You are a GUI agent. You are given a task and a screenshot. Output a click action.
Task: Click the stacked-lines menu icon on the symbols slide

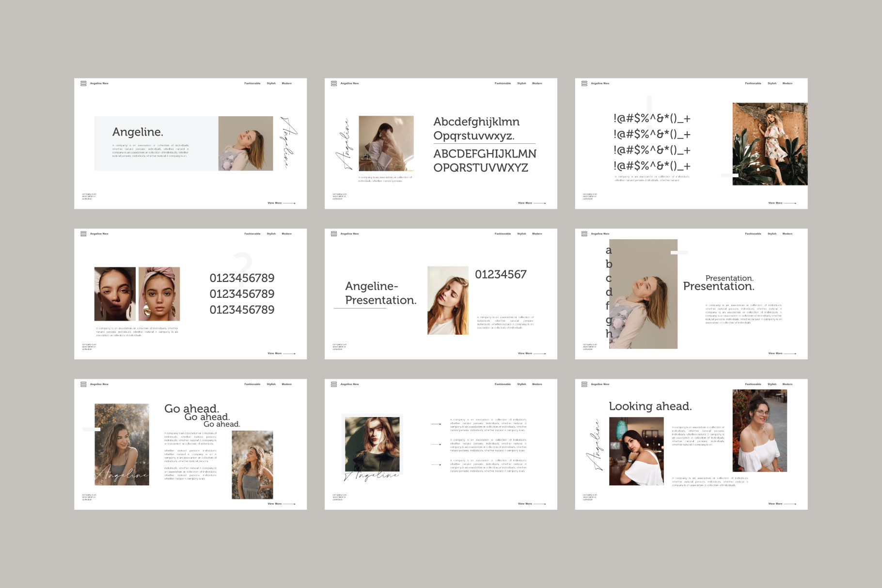point(584,83)
